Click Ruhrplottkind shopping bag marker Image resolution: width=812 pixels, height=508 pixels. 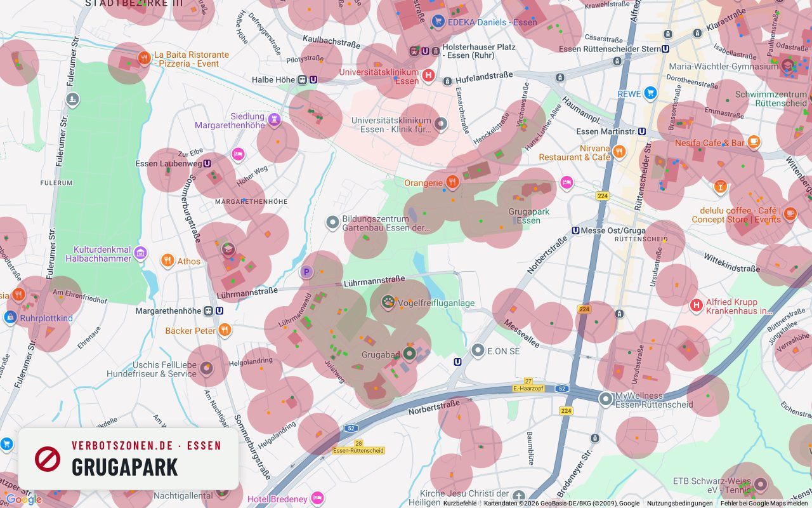(x=10, y=317)
